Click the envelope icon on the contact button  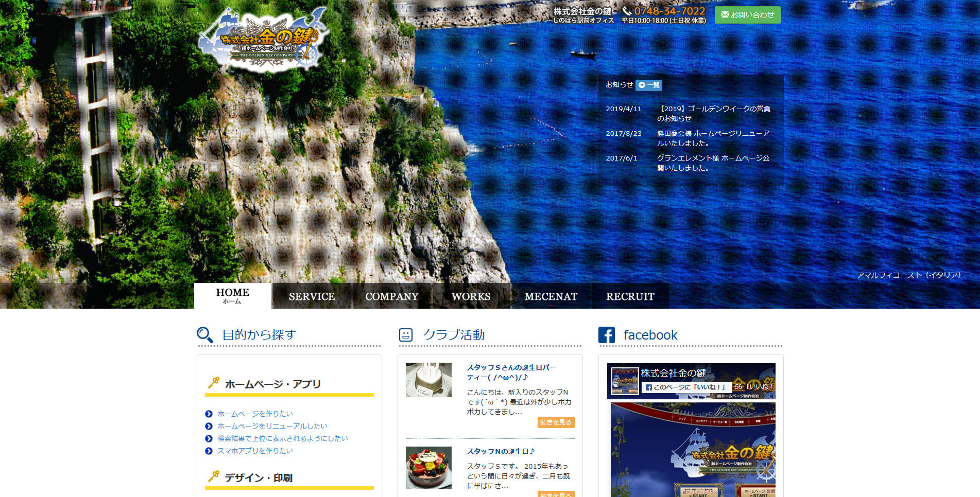(725, 14)
